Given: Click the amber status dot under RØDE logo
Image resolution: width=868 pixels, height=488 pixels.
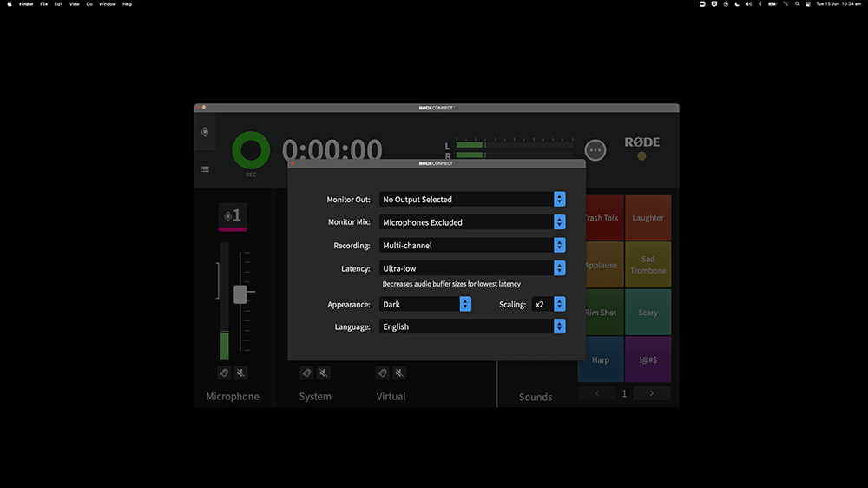Looking at the screenshot, I should click(x=641, y=156).
